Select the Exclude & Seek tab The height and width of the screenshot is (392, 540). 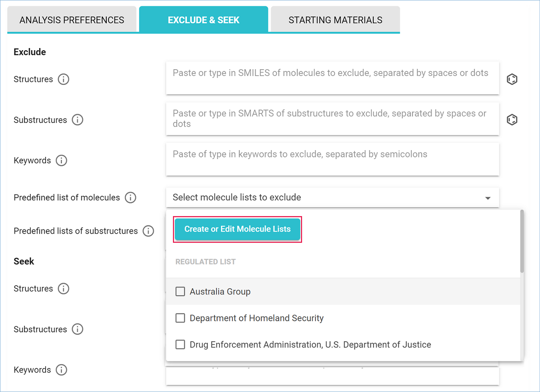pos(203,20)
